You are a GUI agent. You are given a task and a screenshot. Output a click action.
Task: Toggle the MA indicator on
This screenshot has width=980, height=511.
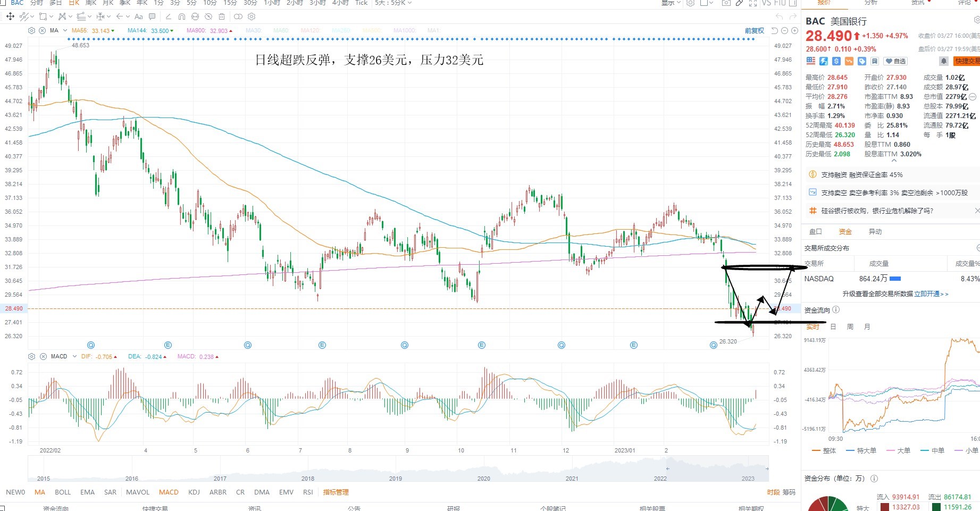click(40, 492)
